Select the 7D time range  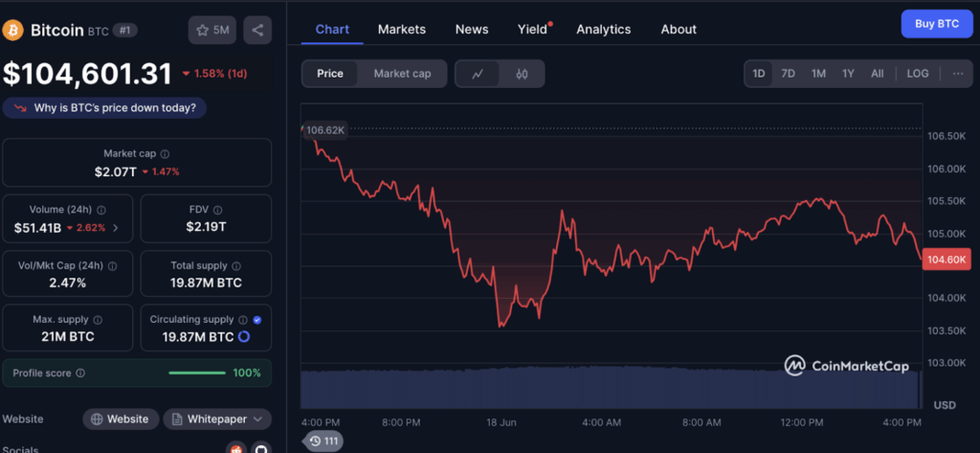pos(788,74)
